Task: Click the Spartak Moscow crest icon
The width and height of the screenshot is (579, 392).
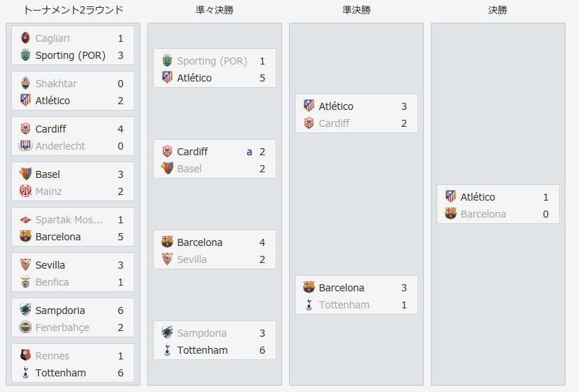Action: point(25,220)
